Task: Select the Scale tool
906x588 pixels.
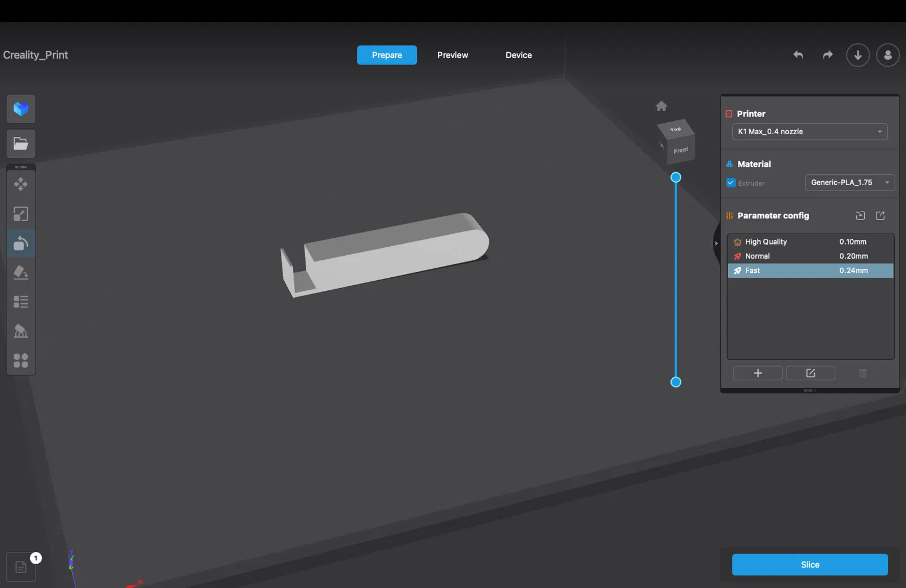Action: pyautogui.click(x=21, y=214)
